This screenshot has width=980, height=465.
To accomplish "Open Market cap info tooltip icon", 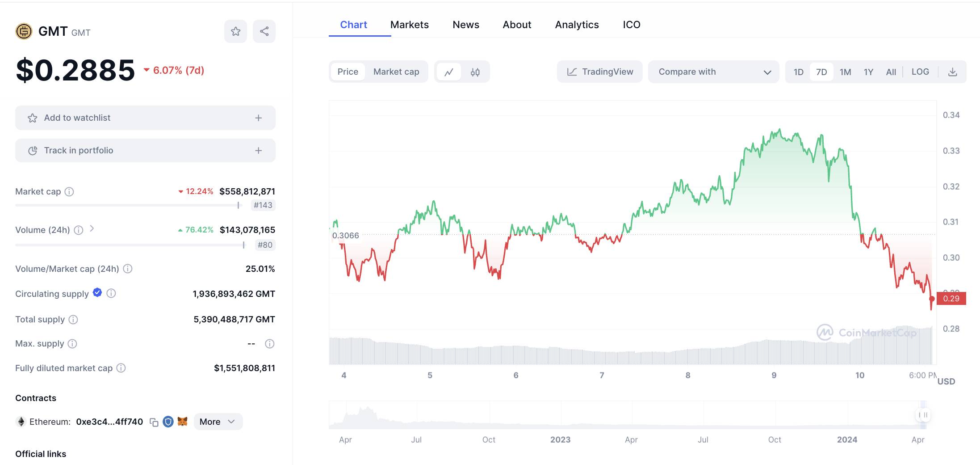I will tap(69, 192).
